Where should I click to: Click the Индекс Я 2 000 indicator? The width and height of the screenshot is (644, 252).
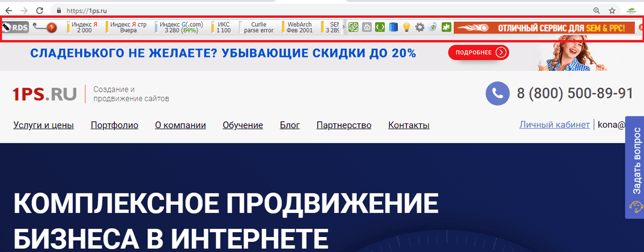click(83, 27)
